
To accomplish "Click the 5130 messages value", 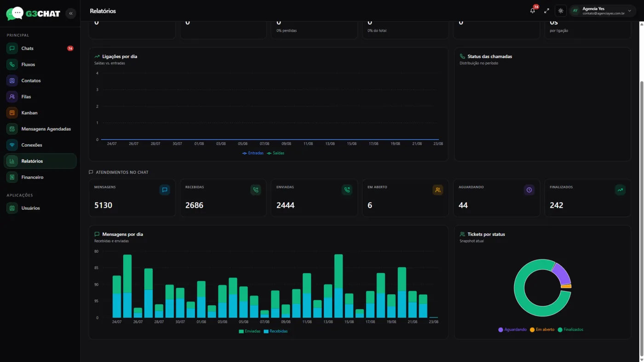I will (x=103, y=205).
